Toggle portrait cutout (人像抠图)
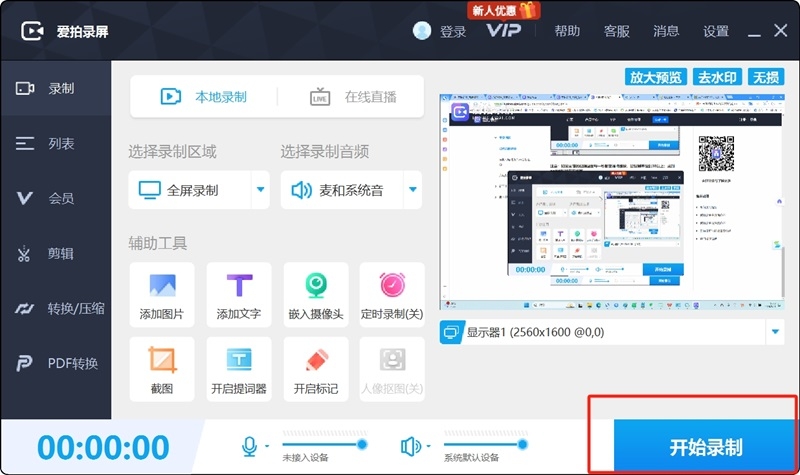 pos(392,369)
